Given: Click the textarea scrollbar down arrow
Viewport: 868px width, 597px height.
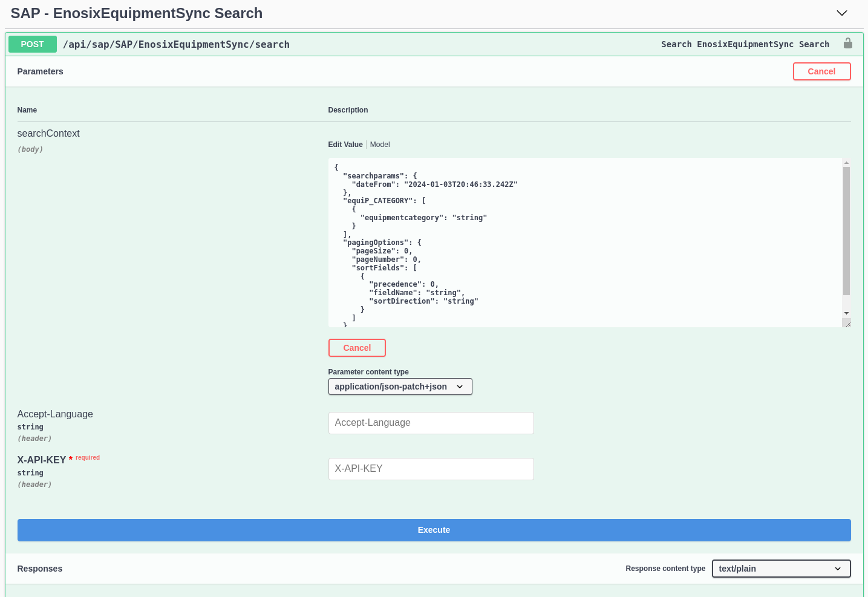Looking at the screenshot, I should [x=846, y=313].
